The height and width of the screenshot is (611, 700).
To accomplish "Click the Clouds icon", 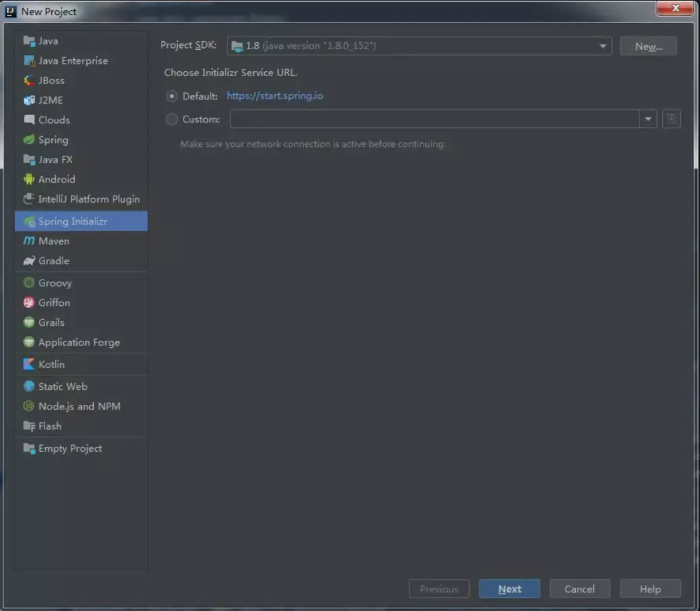I will 29,120.
